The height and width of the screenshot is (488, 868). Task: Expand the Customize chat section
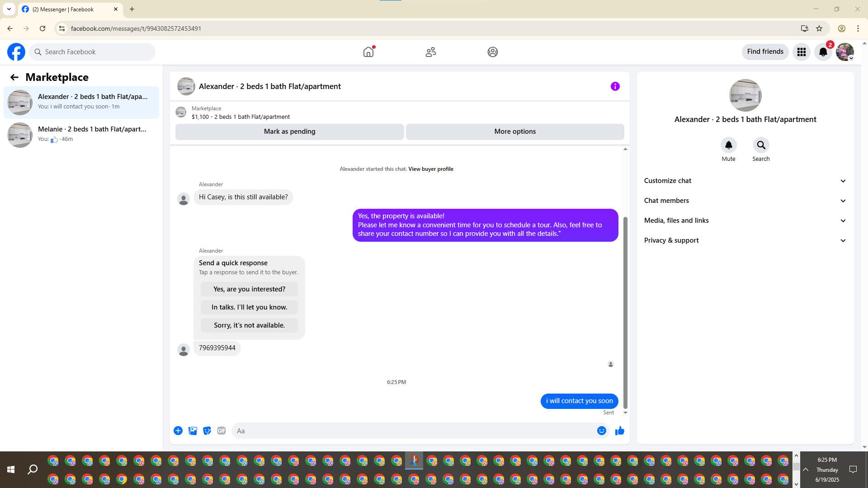[745, 181]
